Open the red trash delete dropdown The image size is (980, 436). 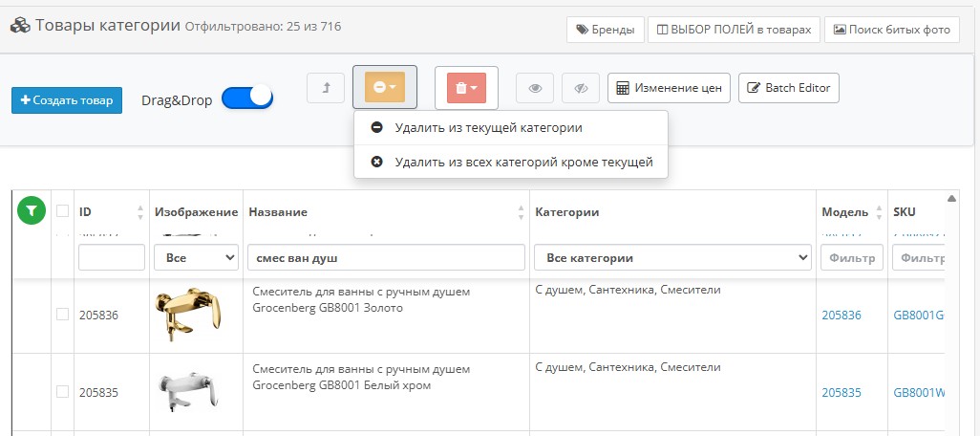pos(466,88)
